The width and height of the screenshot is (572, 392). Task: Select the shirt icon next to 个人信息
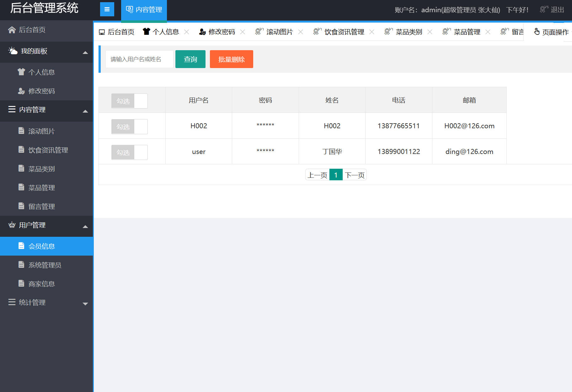(x=21, y=72)
